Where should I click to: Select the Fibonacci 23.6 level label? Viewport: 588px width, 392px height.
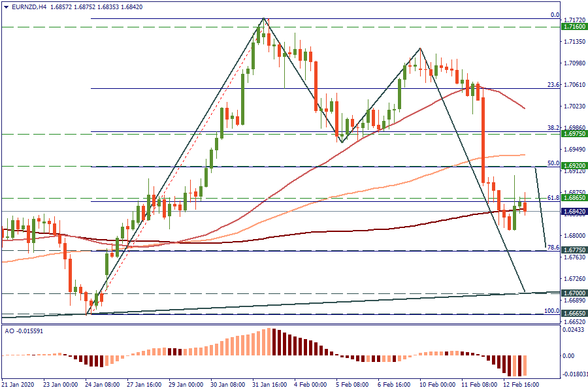click(552, 84)
